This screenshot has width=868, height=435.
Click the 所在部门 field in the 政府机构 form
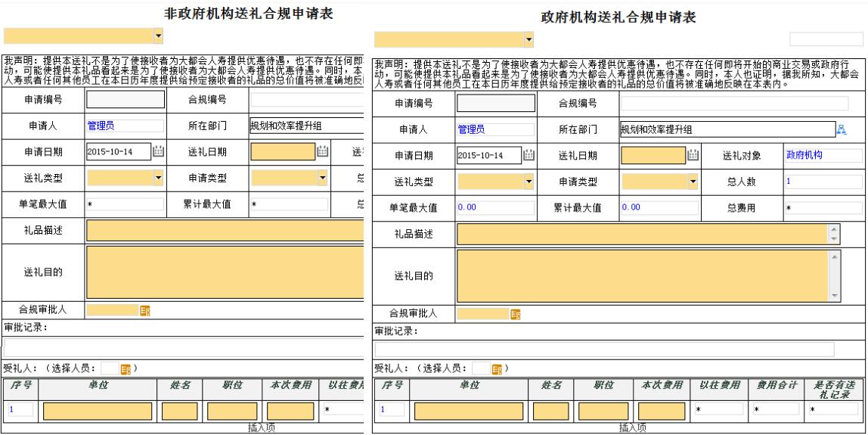728,129
